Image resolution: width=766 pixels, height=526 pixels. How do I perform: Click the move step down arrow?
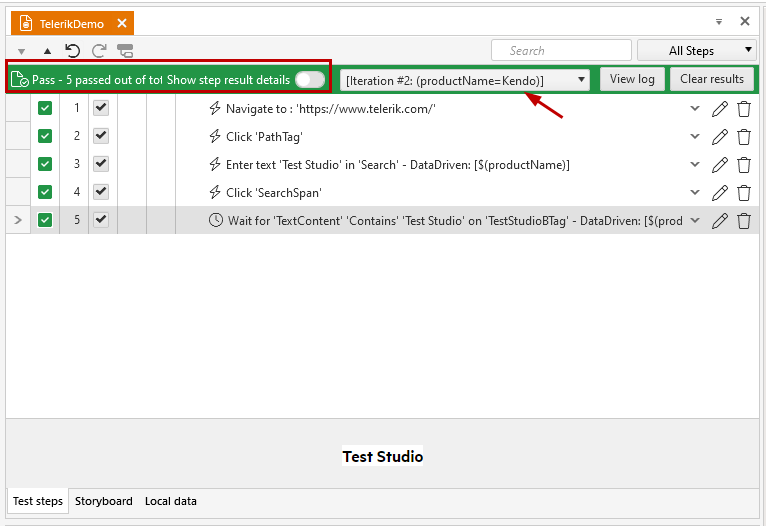[21, 51]
